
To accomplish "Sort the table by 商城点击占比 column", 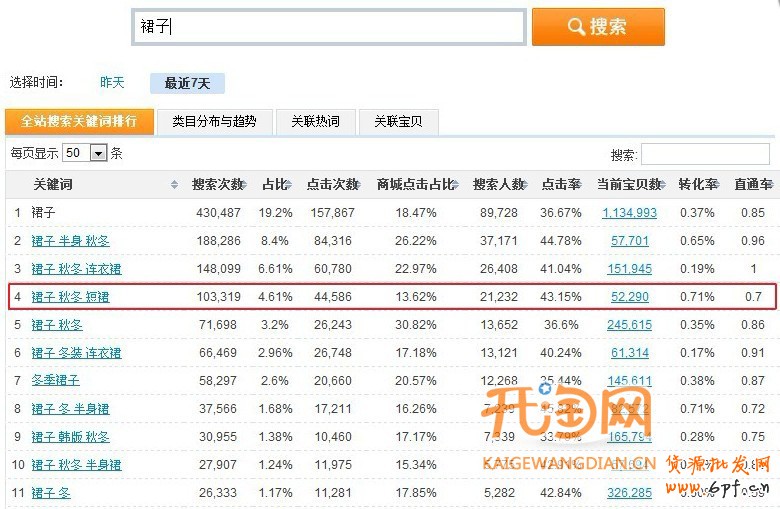I will tap(415, 185).
